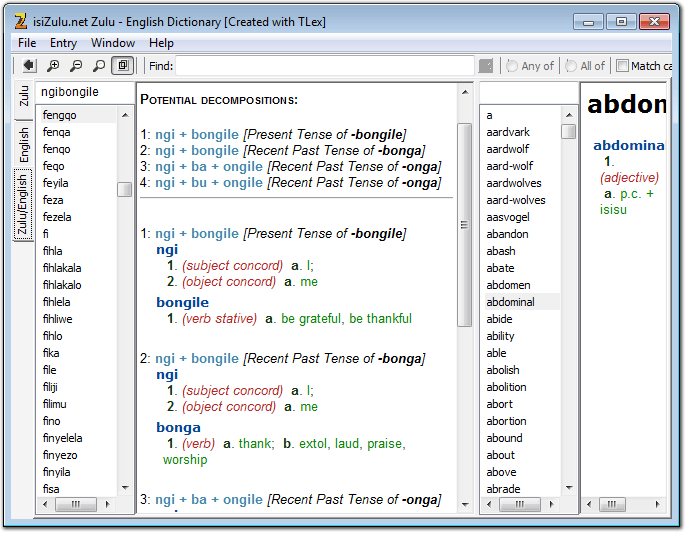Click Zulu list vertical scrollbar thumb

tap(125, 190)
